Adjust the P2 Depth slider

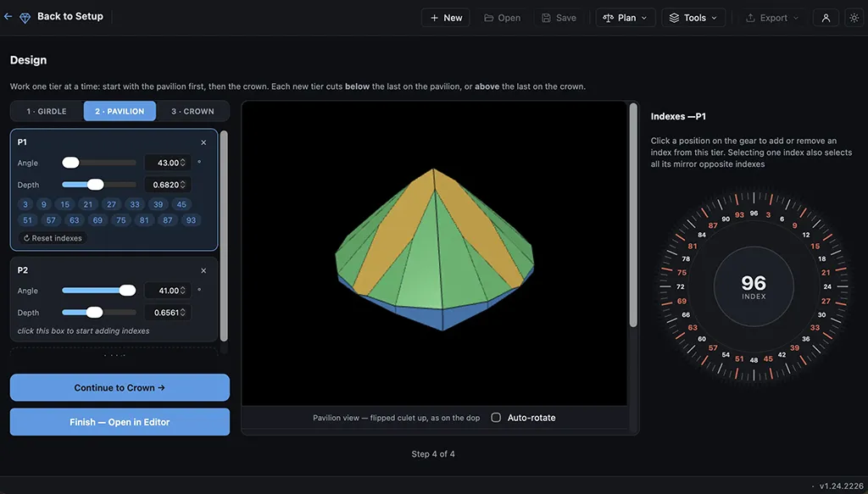pyautogui.click(x=98, y=313)
